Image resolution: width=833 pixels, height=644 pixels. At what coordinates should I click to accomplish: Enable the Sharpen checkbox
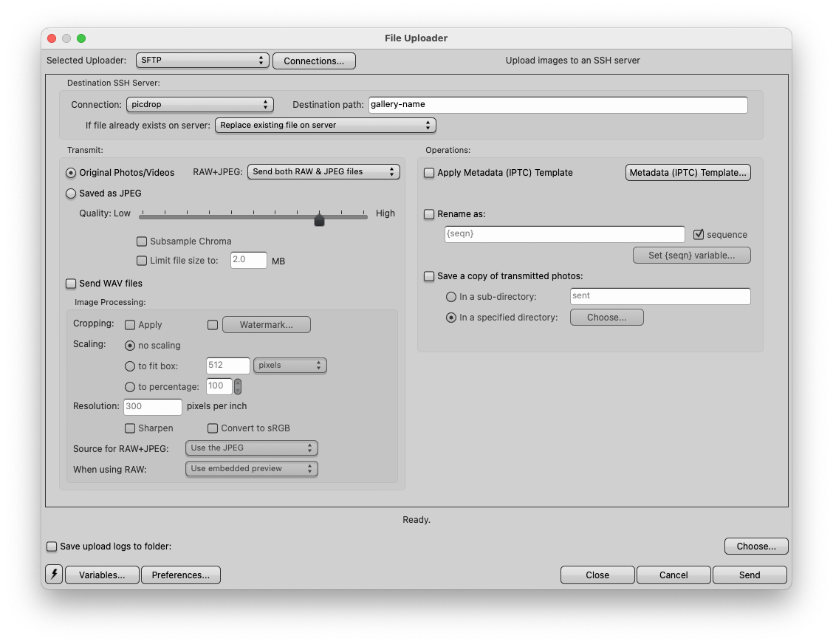(130, 428)
